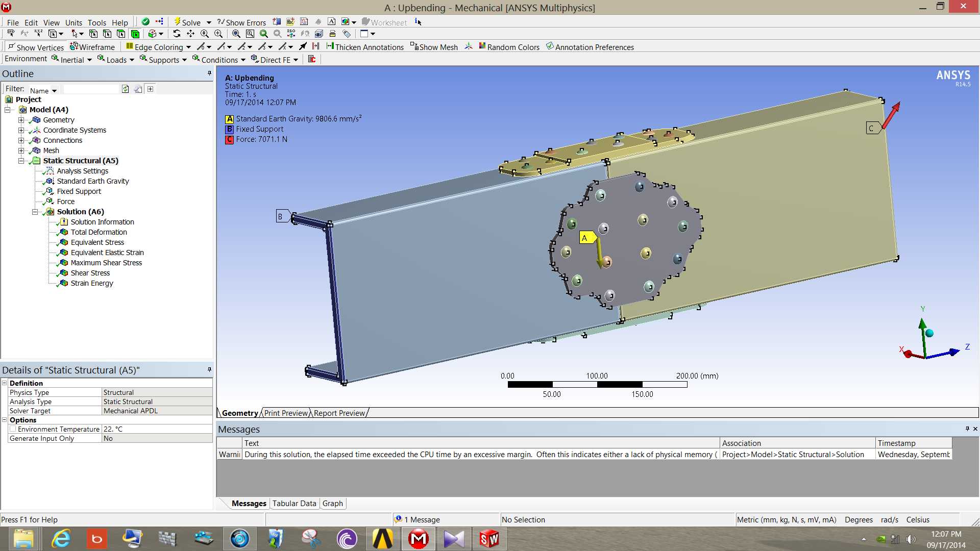Collapse the Definition section

point(5,383)
